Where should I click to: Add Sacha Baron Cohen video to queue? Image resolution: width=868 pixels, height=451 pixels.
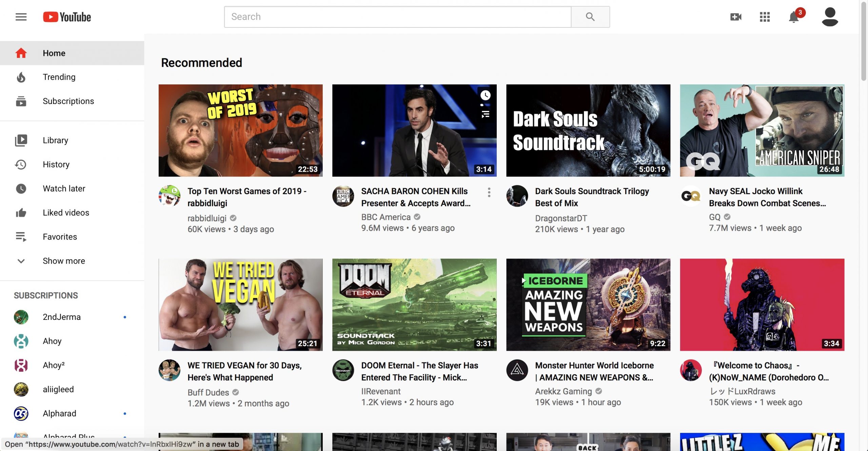[486, 115]
